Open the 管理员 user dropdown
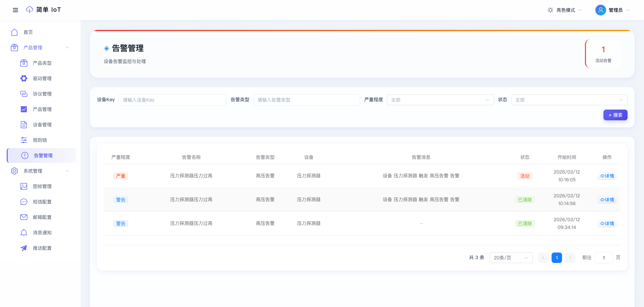 [x=613, y=10]
